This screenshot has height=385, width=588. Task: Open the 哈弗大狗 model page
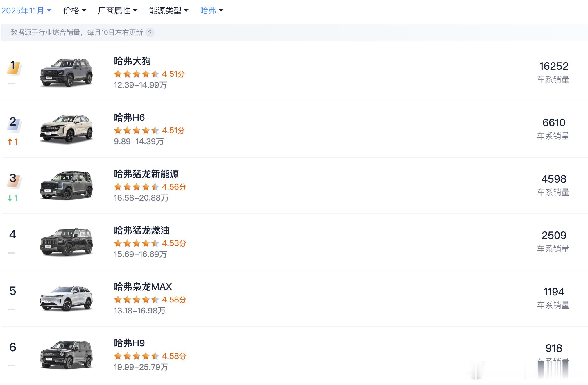pos(132,61)
